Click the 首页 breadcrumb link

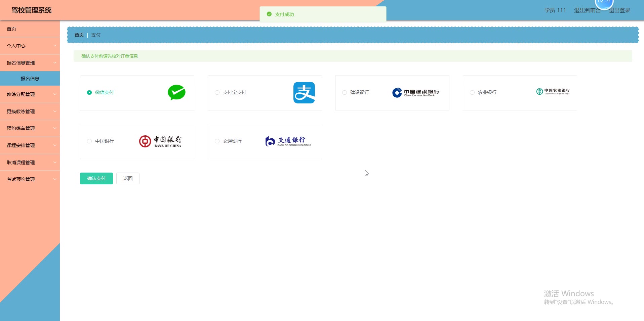79,35
